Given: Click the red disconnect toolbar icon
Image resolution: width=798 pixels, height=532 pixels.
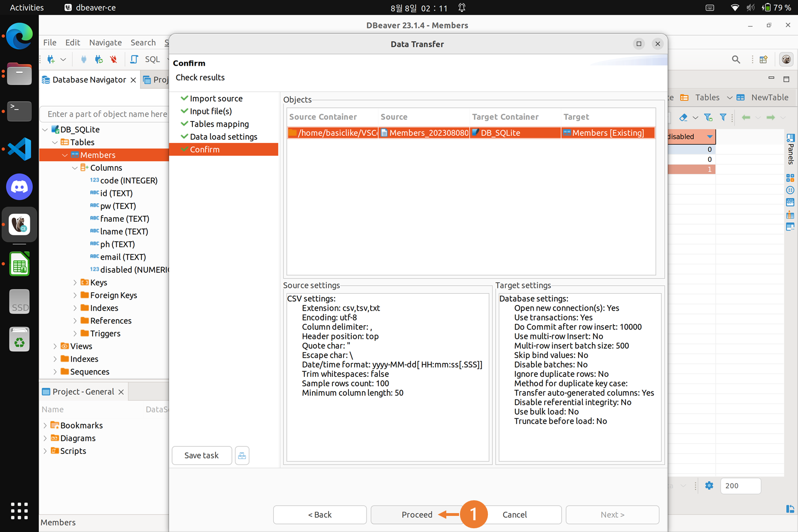Looking at the screenshot, I should pyautogui.click(x=114, y=60).
